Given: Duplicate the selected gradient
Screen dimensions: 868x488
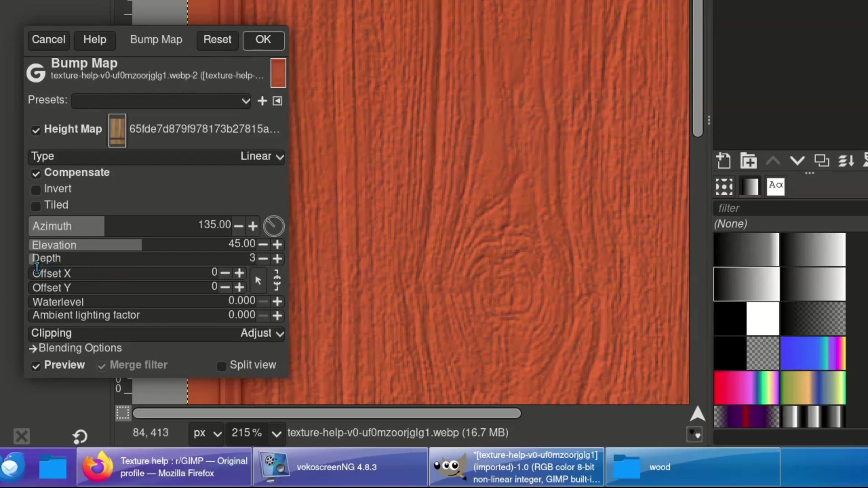Looking at the screenshot, I should point(821,160).
